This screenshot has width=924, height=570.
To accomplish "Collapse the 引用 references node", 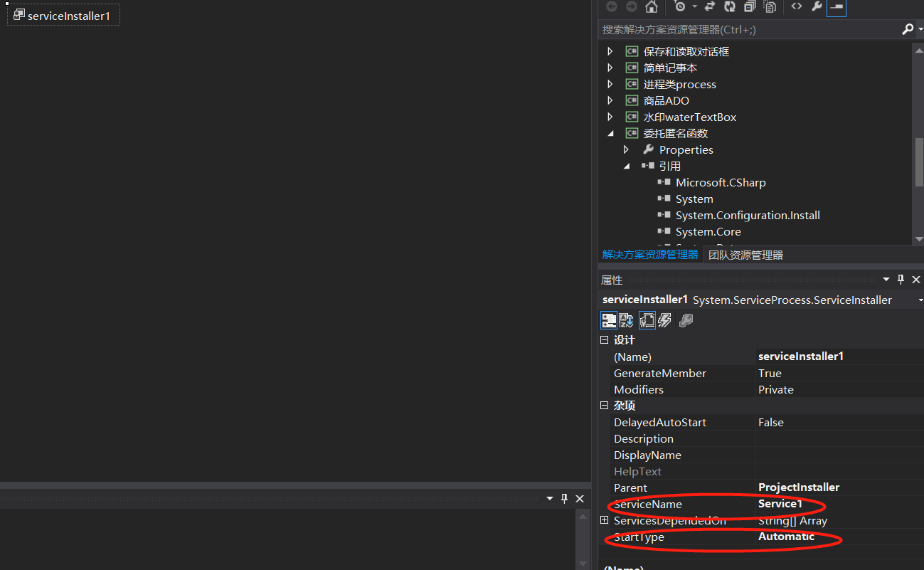I will coord(627,166).
